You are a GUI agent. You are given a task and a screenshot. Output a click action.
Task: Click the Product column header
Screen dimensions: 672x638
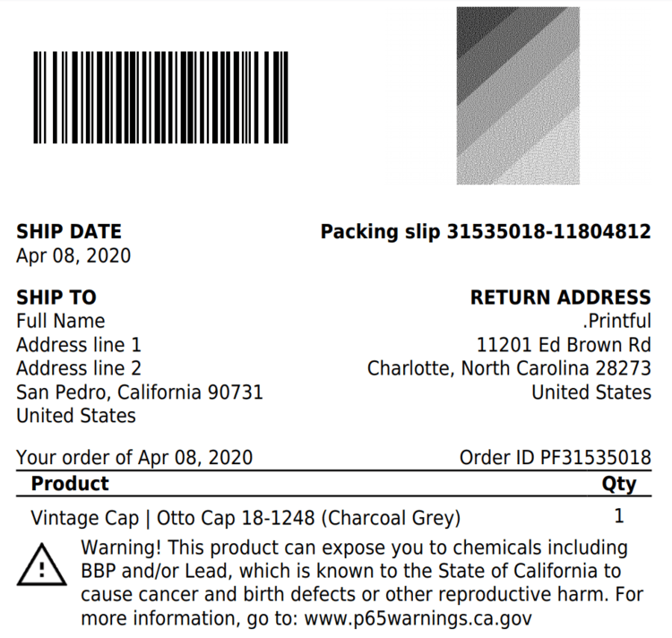tap(70, 484)
